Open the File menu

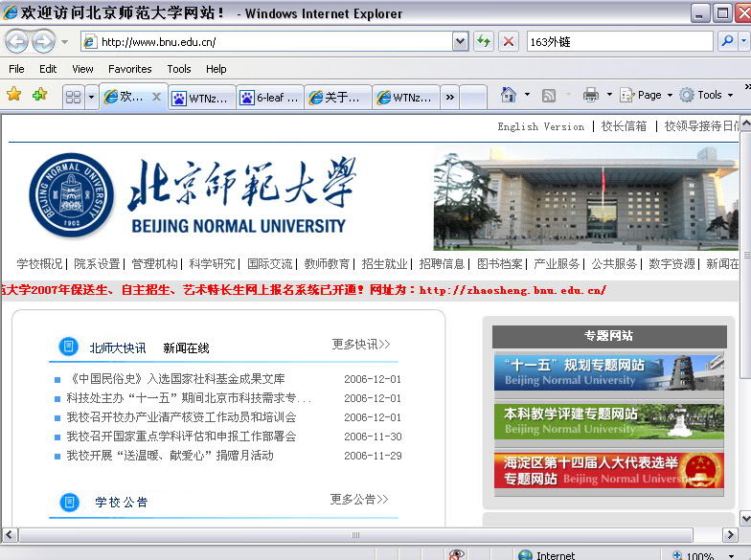point(16,69)
